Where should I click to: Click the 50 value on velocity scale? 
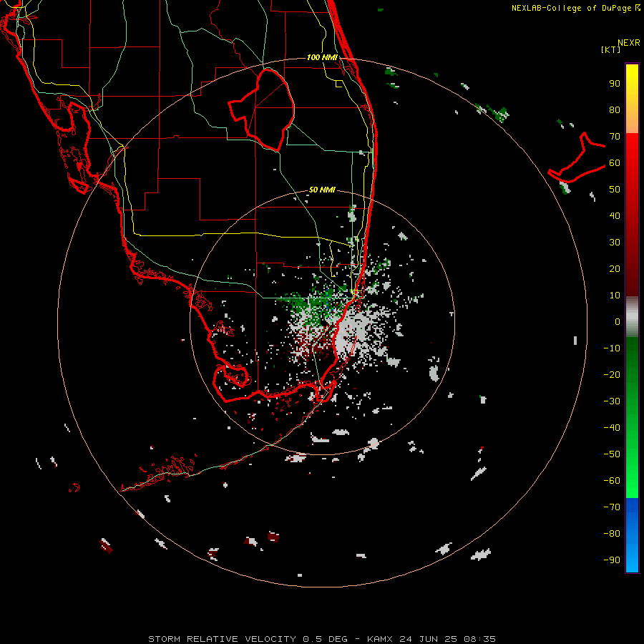click(x=615, y=190)
